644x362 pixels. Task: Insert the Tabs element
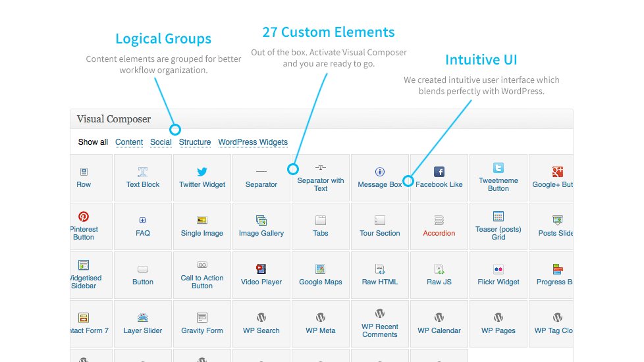[321, 226]
